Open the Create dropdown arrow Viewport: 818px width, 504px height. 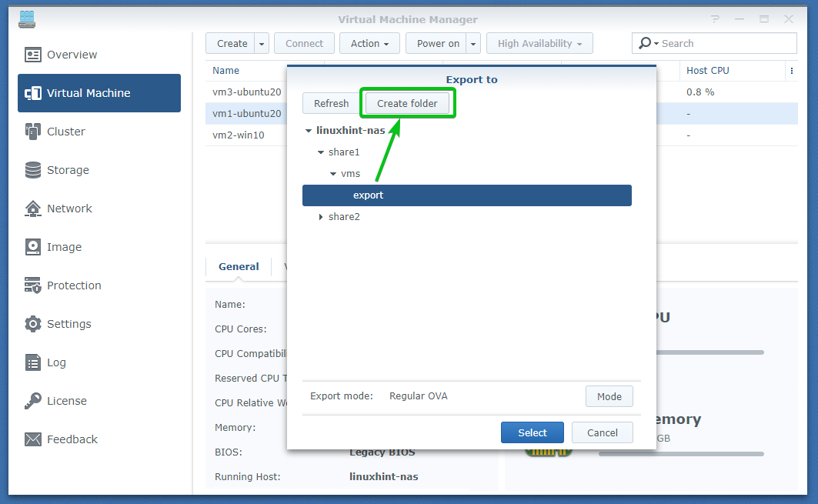pyautogui.click(x=262, y=43)
